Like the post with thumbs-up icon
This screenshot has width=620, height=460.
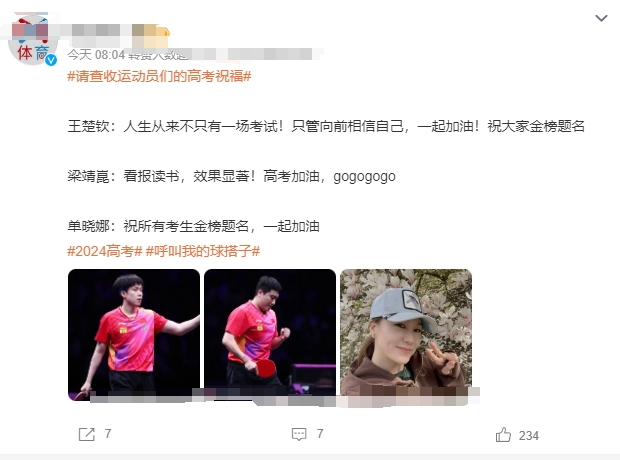coord(503,435)
